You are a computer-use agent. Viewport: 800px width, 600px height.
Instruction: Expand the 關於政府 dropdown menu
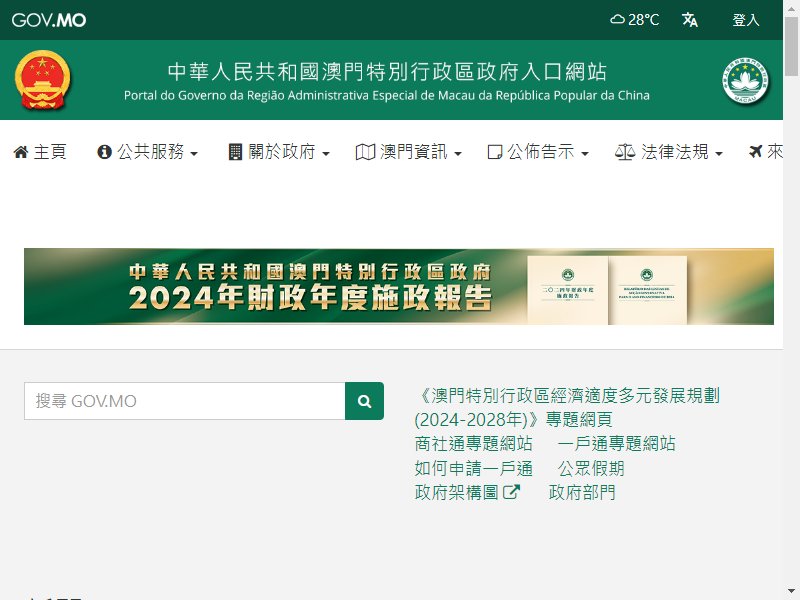click(x=279, y=152)
